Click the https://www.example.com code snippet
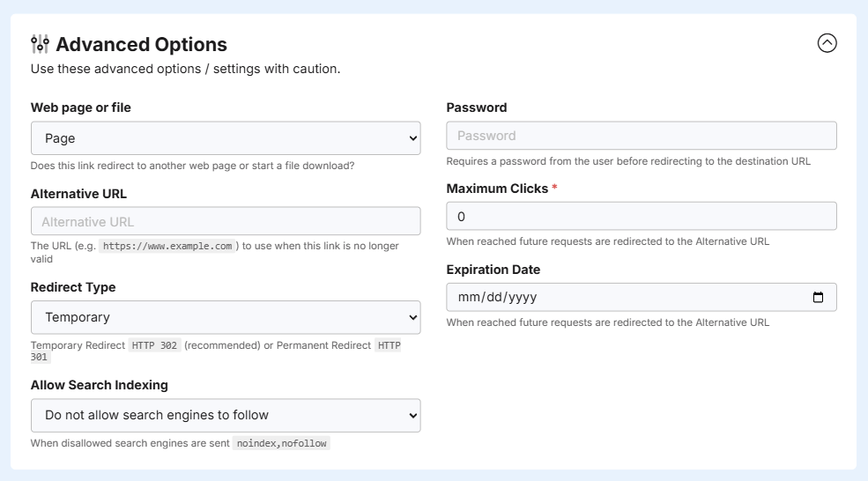This screenshot has width=868, height=481. (x=167, y=246)
